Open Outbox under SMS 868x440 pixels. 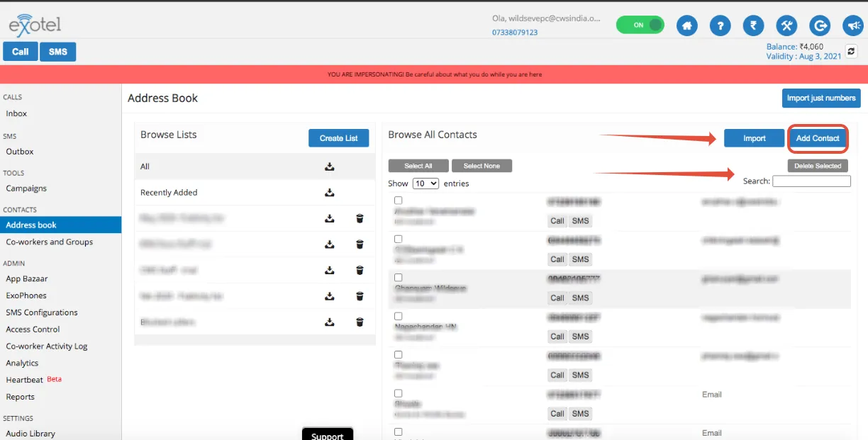[x=20, y=152]
